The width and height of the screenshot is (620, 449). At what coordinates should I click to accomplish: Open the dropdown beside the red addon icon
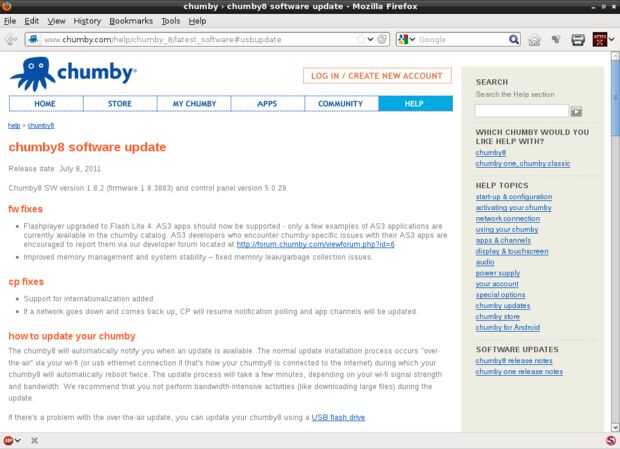(612, 40)
